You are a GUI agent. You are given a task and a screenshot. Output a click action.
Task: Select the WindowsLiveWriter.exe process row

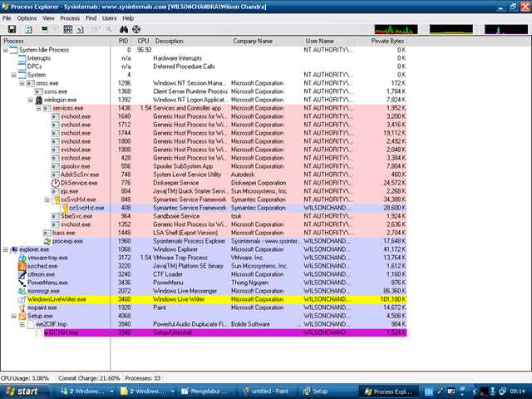(x=57, y=299)
